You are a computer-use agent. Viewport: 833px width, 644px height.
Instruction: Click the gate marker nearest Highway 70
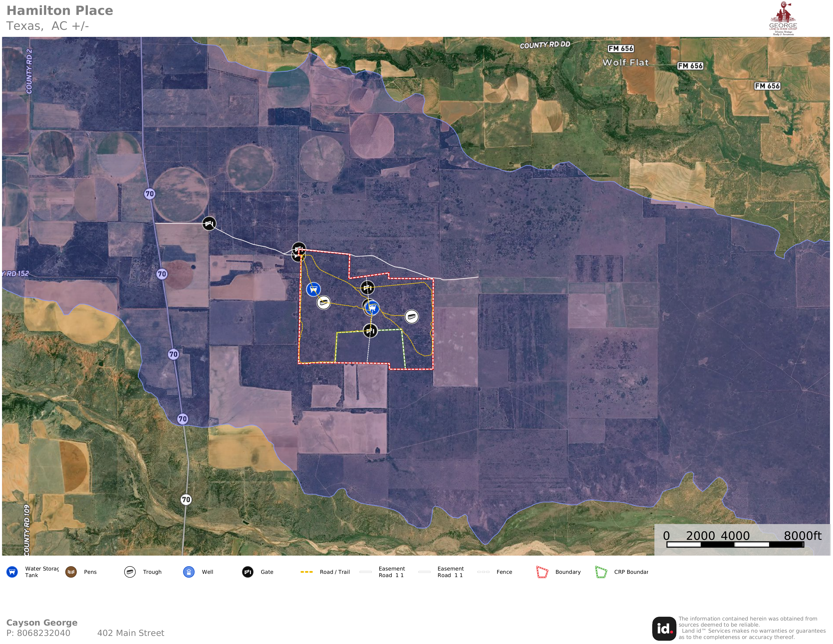[x=209, y=223]
